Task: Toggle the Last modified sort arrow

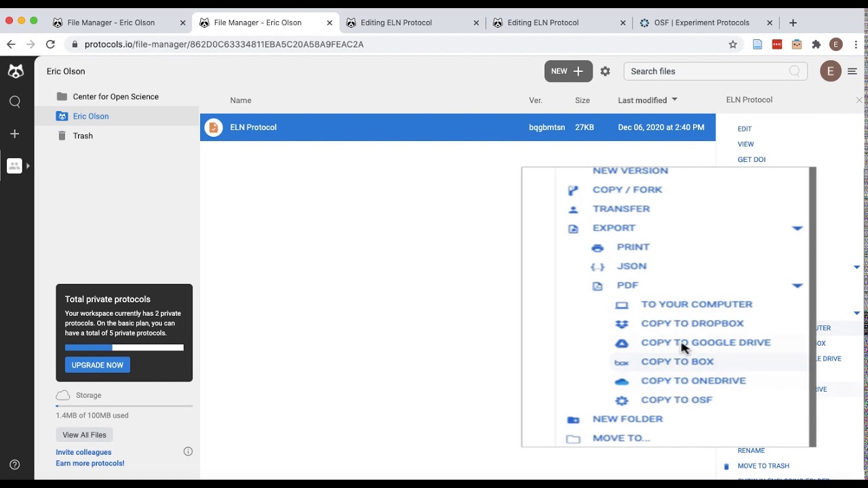Action: pyautogui.click(x=674, y=100)
